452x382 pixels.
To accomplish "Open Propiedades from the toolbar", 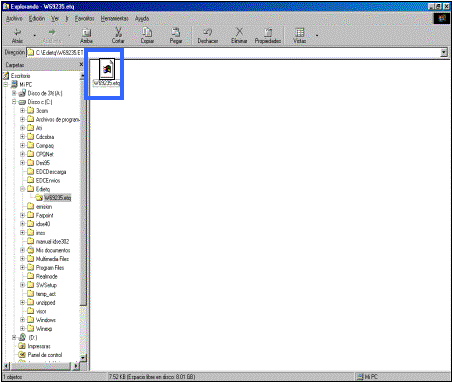I will (268, 36).
